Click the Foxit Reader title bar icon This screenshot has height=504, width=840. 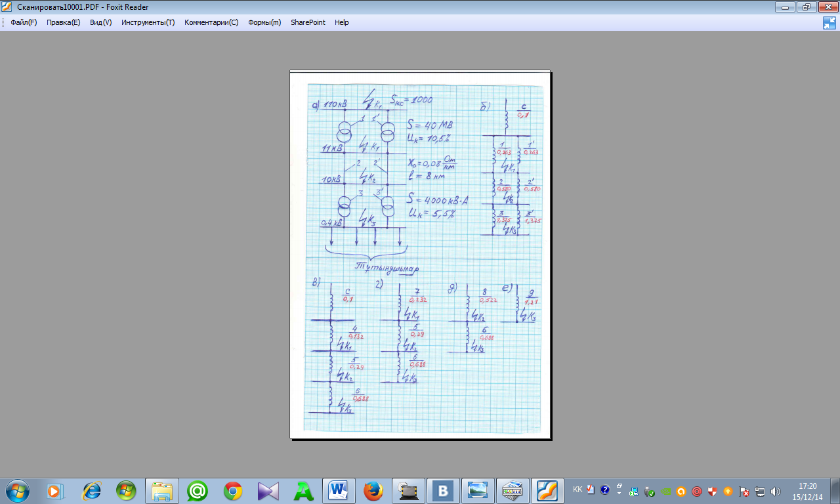point(7,7)
